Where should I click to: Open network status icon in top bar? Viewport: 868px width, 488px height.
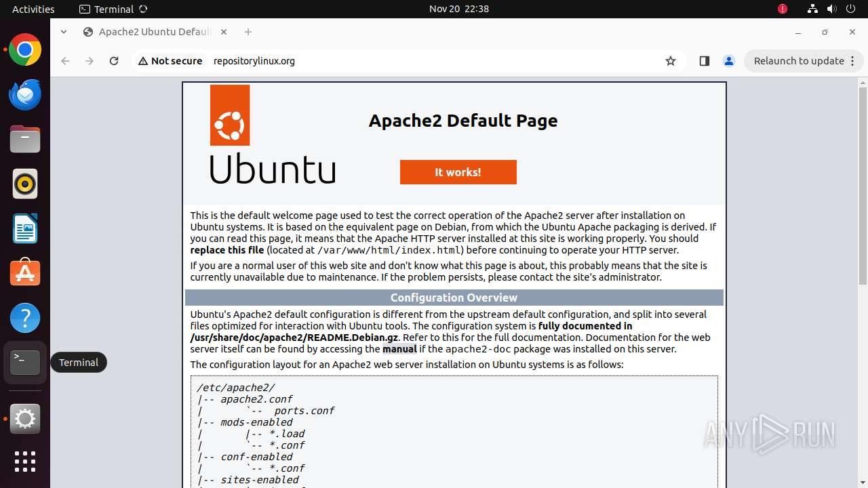coord(812,9)
